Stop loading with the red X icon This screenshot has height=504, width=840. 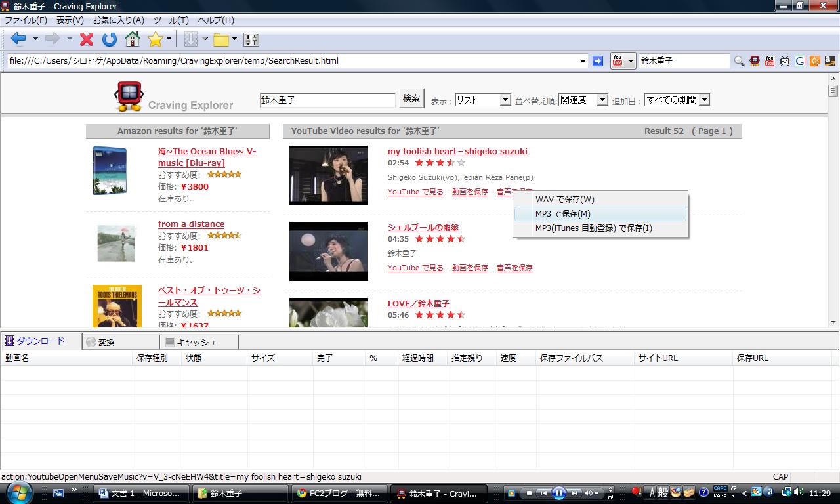click(87, 39)
